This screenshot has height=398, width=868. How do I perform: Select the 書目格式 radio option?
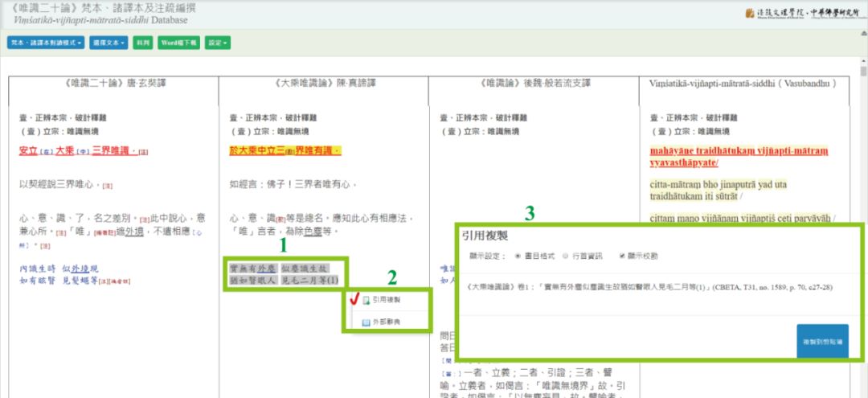tap(518, 256)
